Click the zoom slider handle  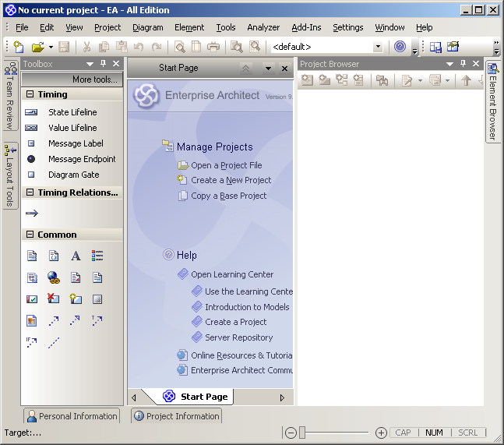(302, 433)
